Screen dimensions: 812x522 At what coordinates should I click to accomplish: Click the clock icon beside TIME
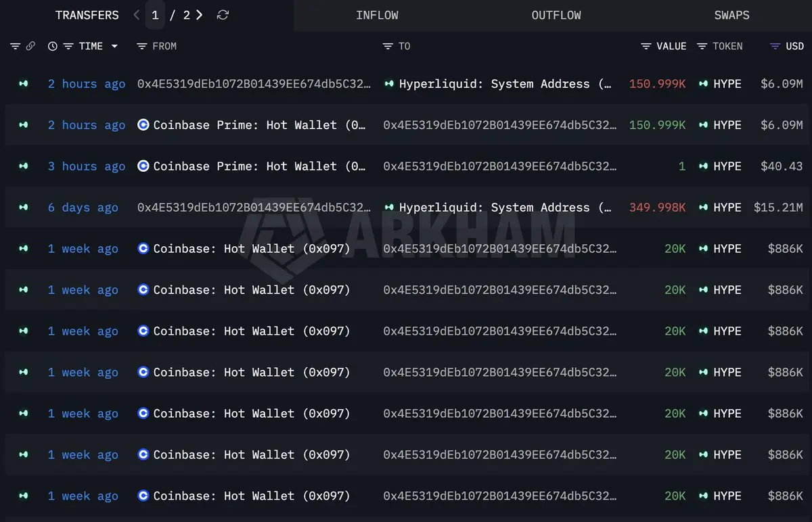53,46
